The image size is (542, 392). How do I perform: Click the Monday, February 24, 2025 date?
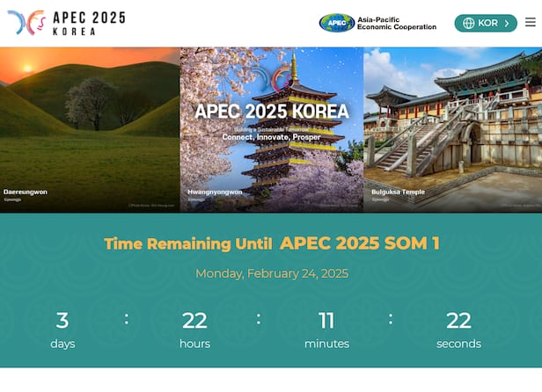tap(271, 273)
